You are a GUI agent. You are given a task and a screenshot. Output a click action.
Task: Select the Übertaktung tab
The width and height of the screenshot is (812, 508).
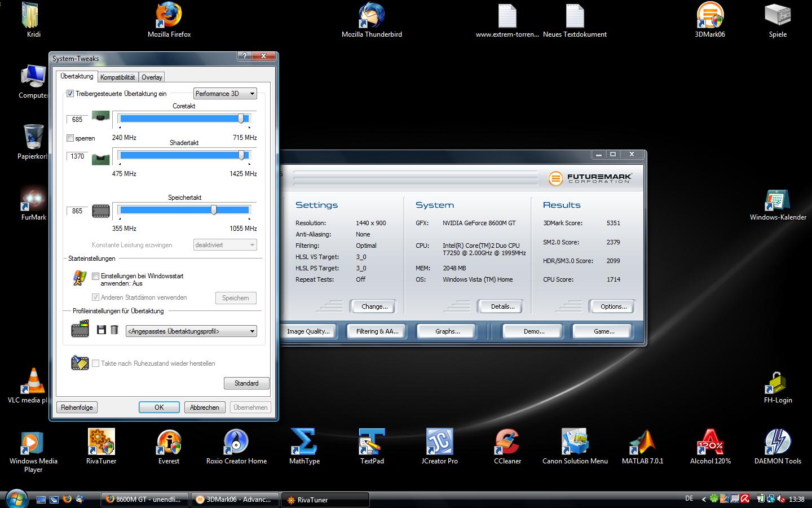click(x=77, y=76)
